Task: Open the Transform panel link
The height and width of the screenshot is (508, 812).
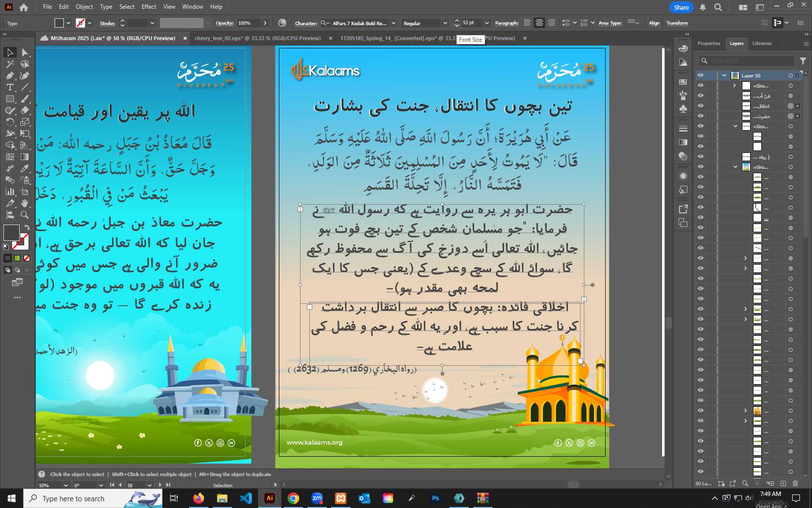Action: (677, 23)
